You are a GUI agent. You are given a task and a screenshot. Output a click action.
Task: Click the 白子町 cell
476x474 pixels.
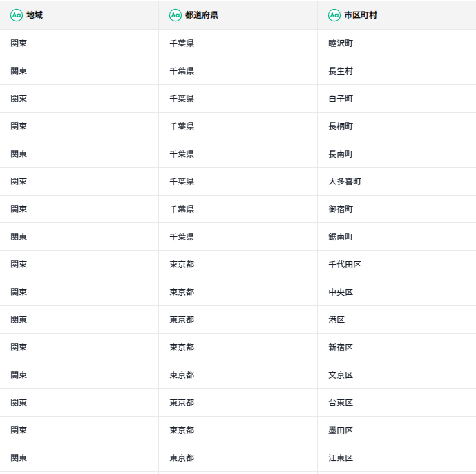point(397,99)
